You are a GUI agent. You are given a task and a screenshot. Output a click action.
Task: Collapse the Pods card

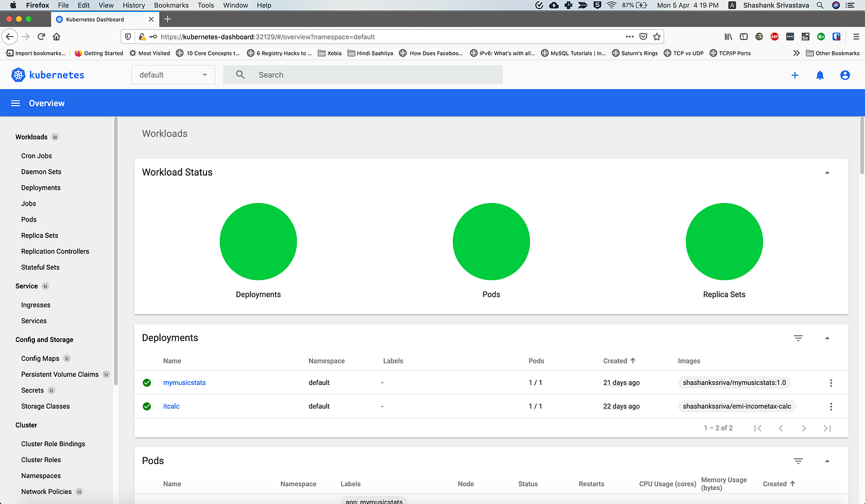coord(827,461)
